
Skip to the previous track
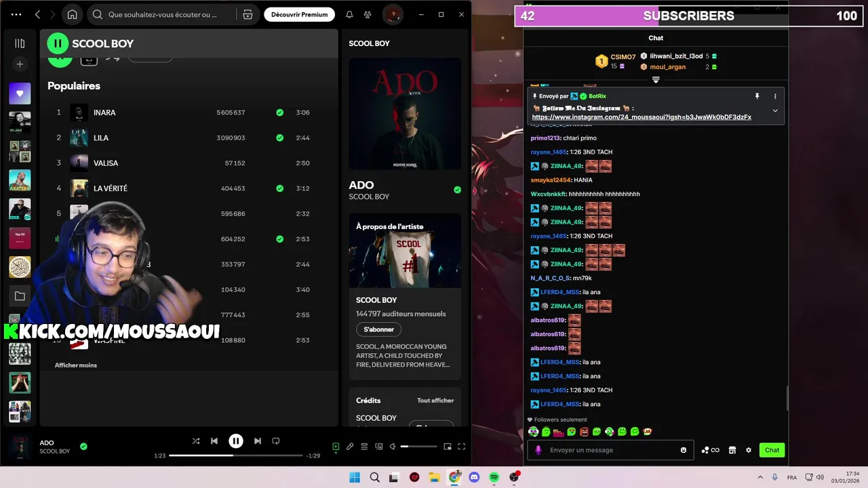[214, 441]
